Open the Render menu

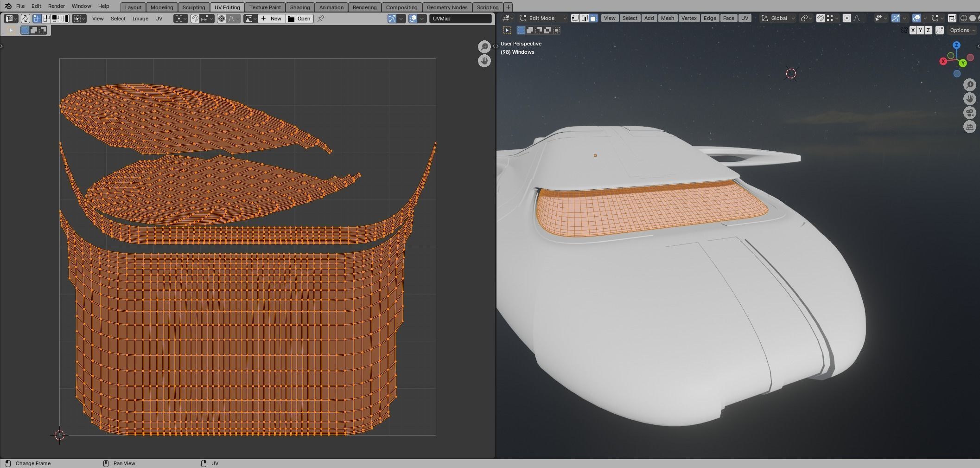57,6
